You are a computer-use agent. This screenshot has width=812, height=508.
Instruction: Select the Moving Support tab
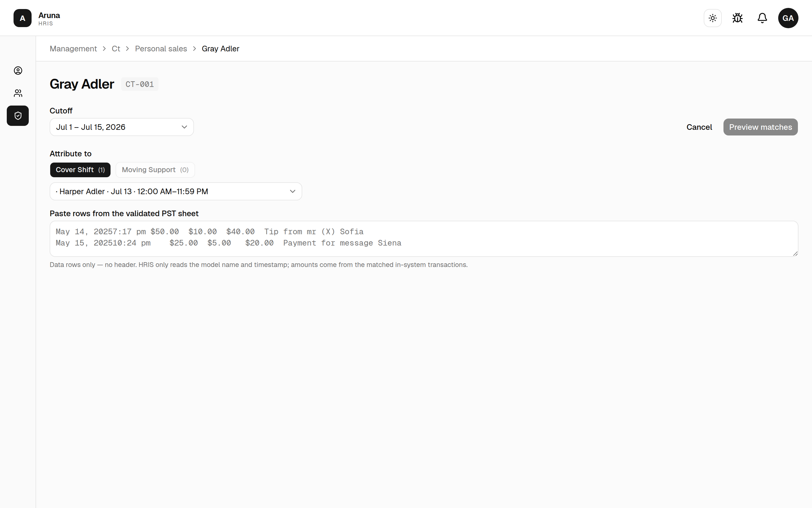pos(155,170)
